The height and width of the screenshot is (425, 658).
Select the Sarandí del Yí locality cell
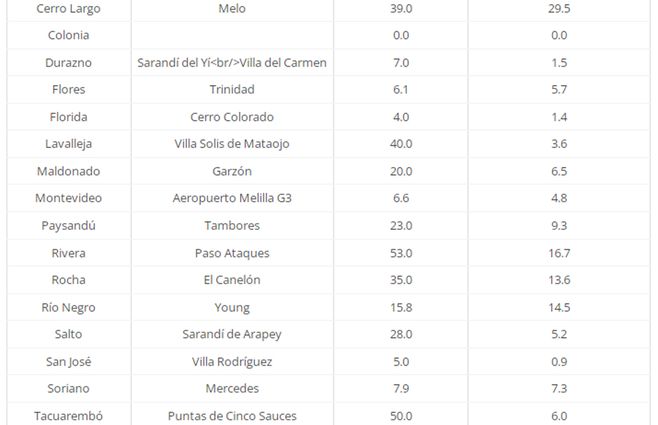[x=232, y=62]
